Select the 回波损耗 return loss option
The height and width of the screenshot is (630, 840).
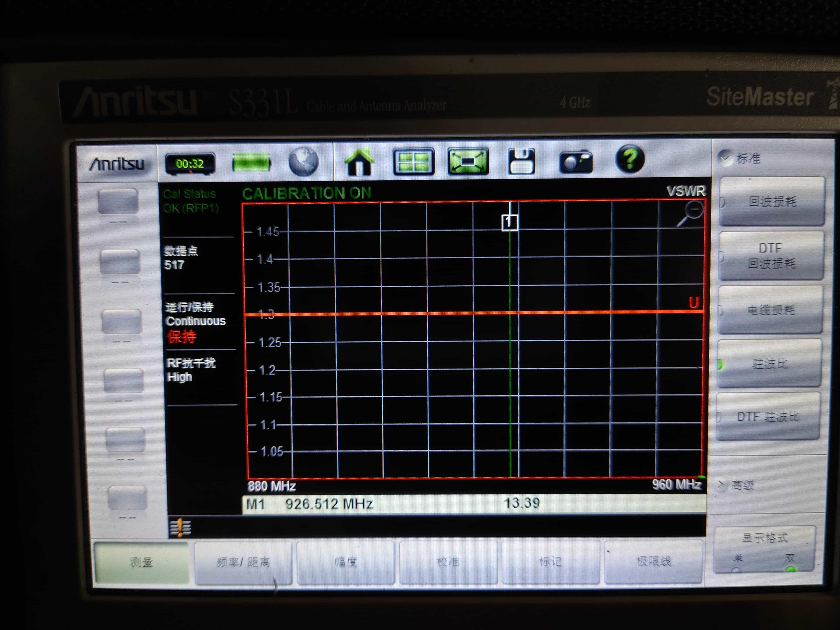click(772, 202)
